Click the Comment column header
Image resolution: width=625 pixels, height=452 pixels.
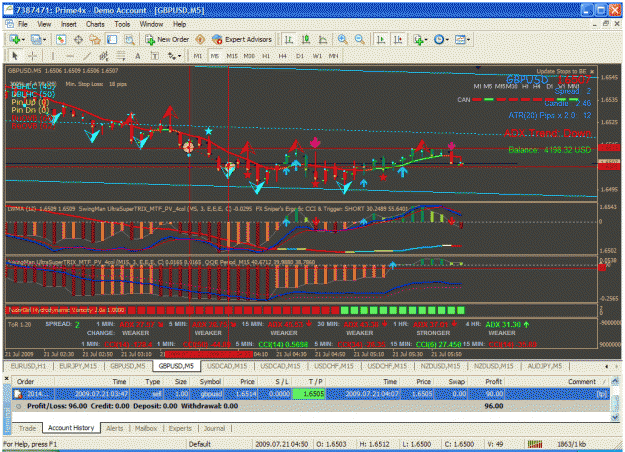coord(582,381)
